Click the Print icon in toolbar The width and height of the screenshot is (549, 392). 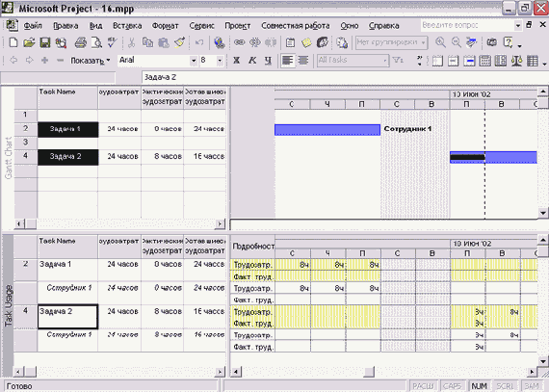click(81, 42)
